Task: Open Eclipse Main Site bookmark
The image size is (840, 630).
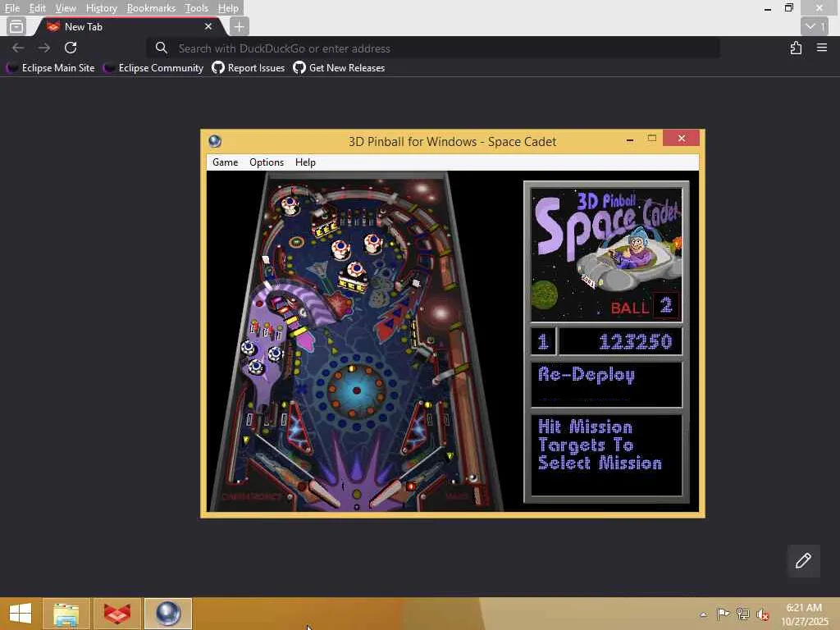Action: point(50,68)
